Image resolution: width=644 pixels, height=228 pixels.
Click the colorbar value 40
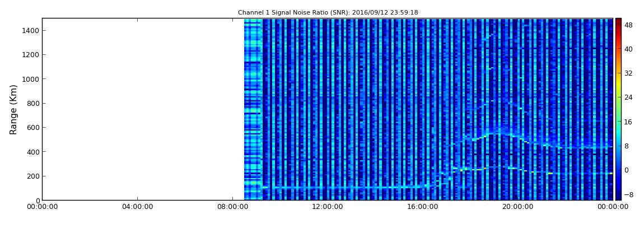coord(628,49)
